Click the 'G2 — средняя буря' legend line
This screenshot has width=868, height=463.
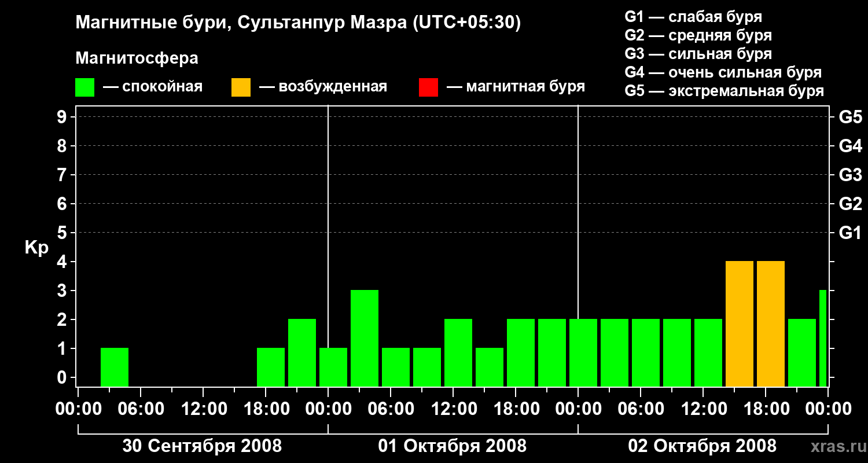[698, 35]
